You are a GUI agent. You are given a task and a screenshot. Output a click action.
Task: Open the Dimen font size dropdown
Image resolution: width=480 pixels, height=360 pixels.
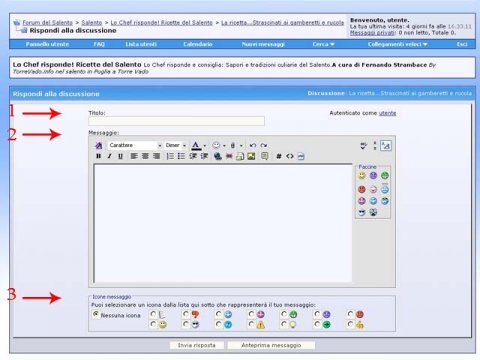[x=175, y=145]
